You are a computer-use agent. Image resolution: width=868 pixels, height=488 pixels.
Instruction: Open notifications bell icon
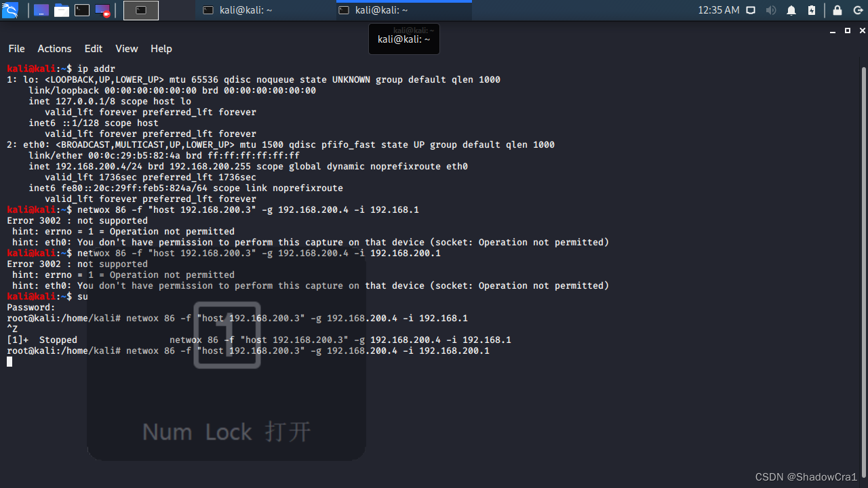pyautogui.click(x=791, y=10)
